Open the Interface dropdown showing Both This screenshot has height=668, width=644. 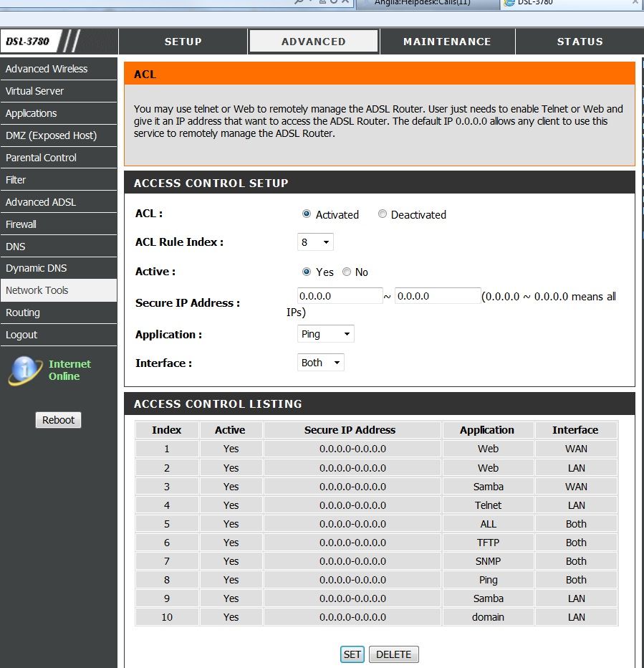[x=320, y=363]
